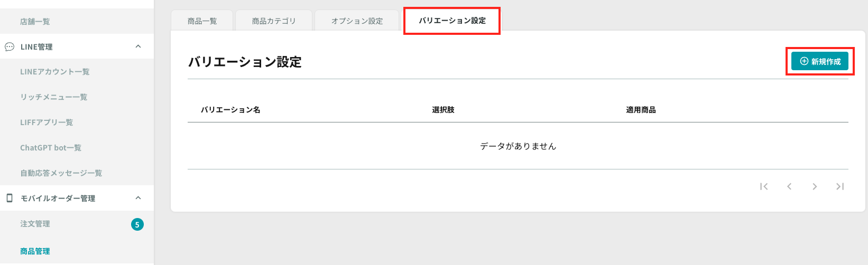Collapse the LINE管理 section chevron
Viewport: 868px width, 265px height.
pyautogui.click(x=138, y=46)
